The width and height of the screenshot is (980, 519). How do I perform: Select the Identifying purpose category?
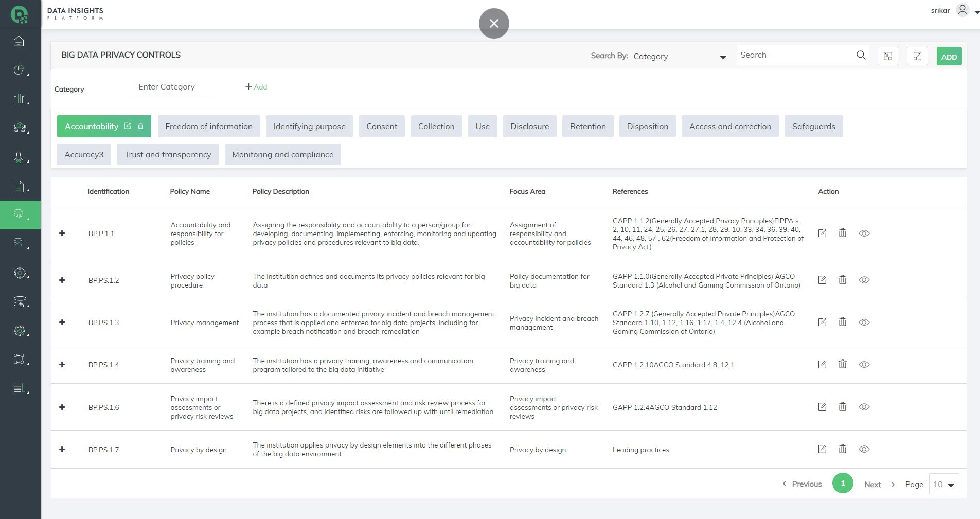pyautogui.click(x=309, y=126)
